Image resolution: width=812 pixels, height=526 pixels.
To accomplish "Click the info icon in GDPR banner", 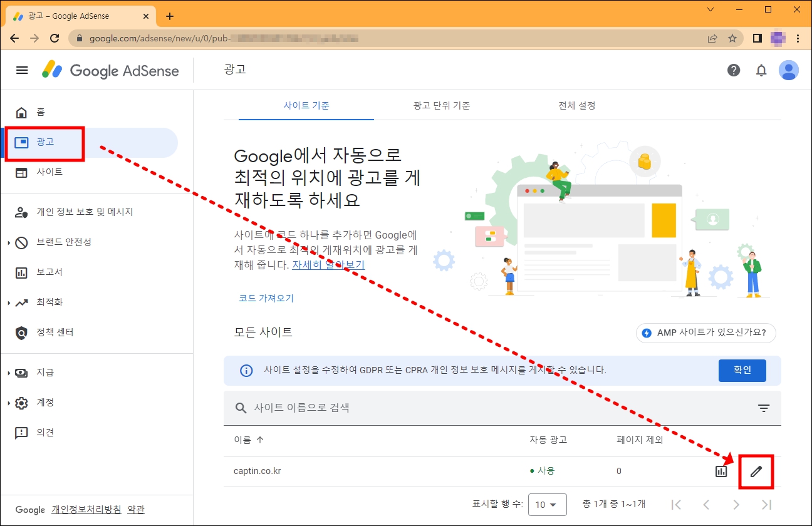I will [x=247, y=371].
